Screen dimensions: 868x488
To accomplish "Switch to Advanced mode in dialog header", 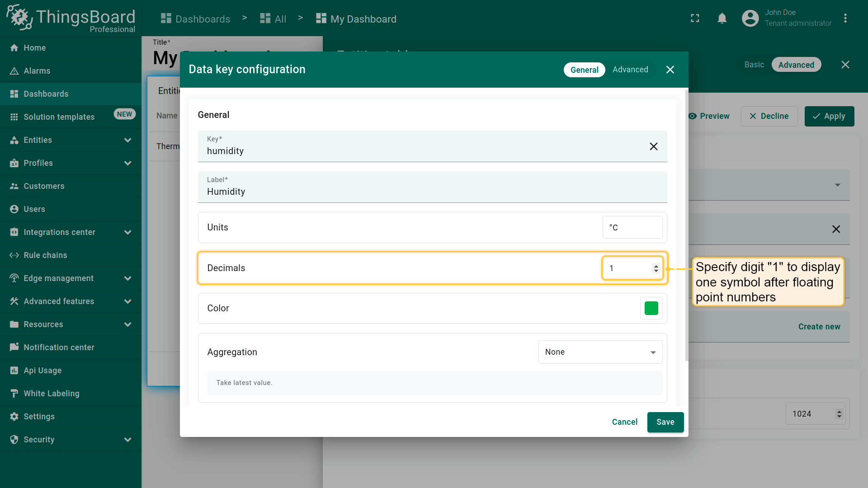I will [630, 70].
